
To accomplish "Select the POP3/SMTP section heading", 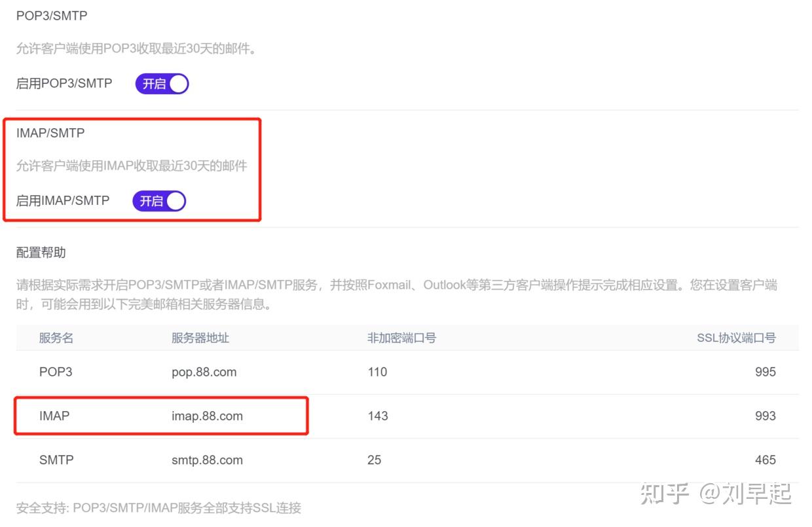I will 50,15.
